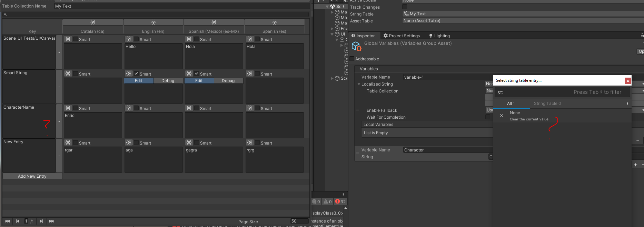Toggle Track Changes checkbox
Viewport: 644px width, 227px height.
[405, 7]
